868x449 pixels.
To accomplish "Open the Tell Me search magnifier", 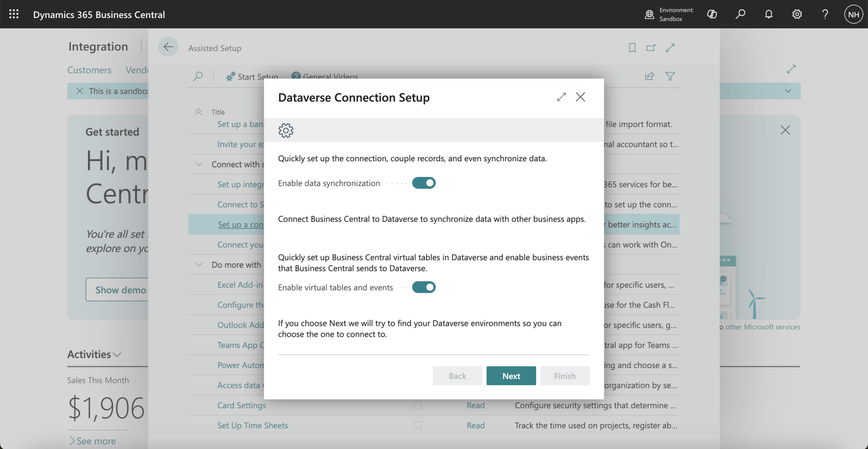I will [x=740, y=14].
